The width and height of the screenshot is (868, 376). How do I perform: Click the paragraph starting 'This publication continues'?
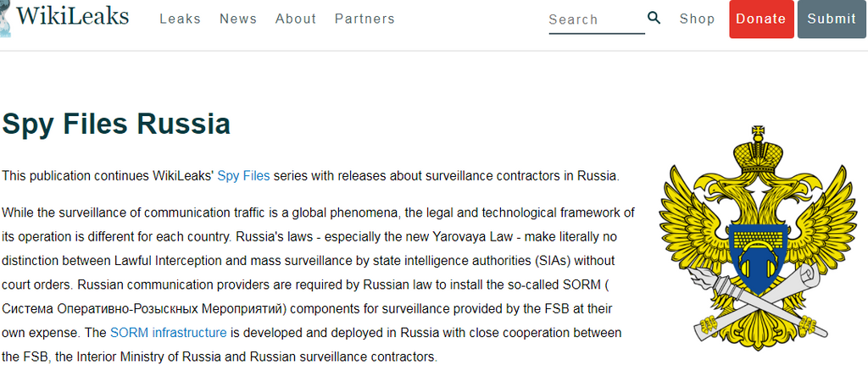(x=310, y=176)
